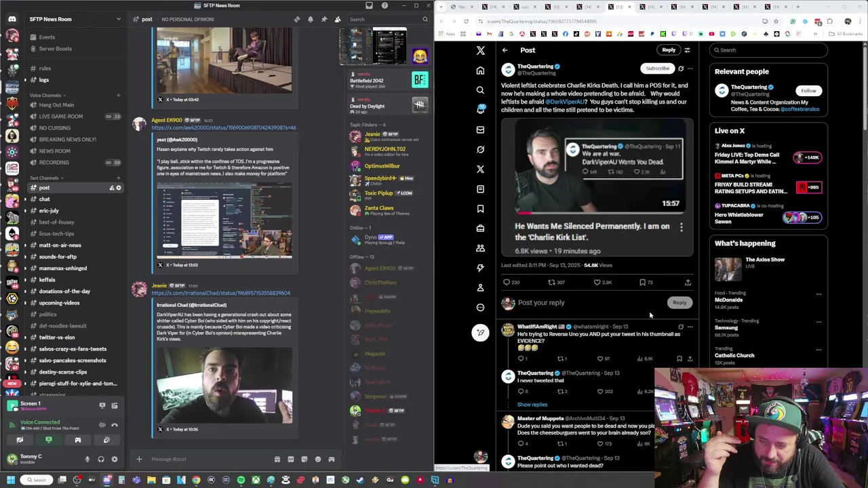The image size is (868, 488).
Task: Toggle member list in Discord header
Action: coord(337,19)
